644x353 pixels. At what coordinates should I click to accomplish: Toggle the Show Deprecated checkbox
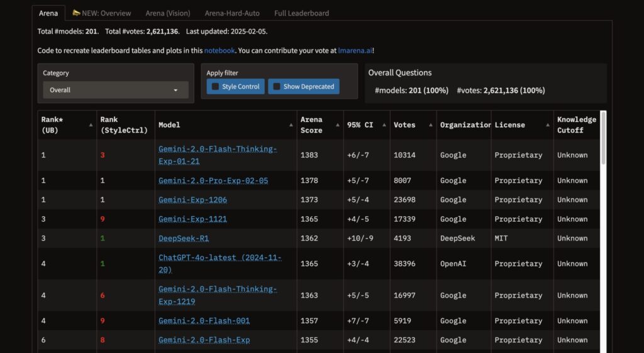point(277,87)
